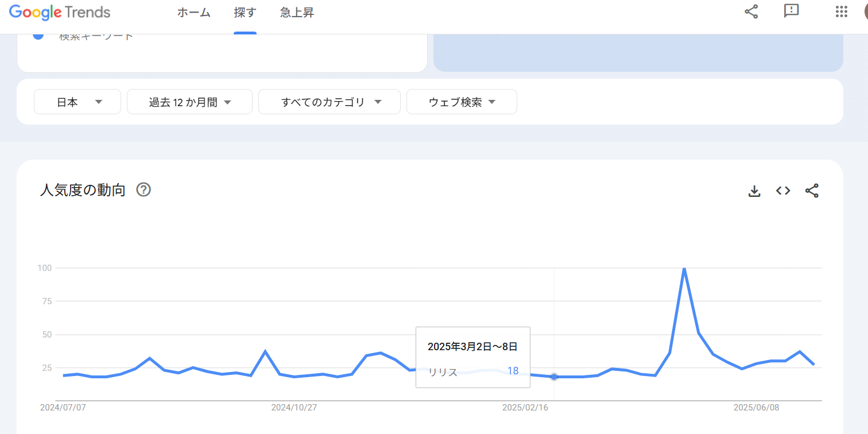Expand the 過去 12 か月間 time range
This screenshot has height=434, width=868.
point(189,102)
